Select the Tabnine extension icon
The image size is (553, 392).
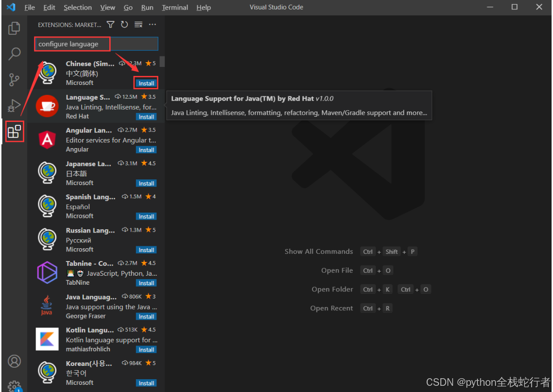(47, 272)
